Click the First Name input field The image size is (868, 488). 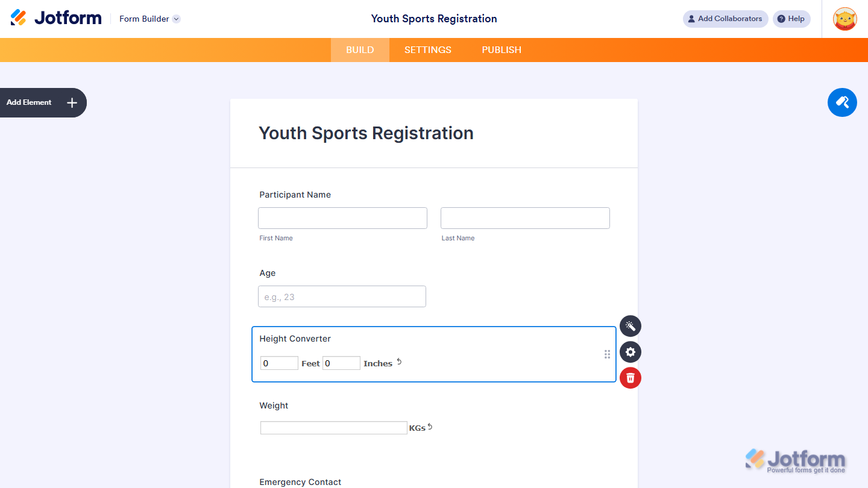(342, 217)
